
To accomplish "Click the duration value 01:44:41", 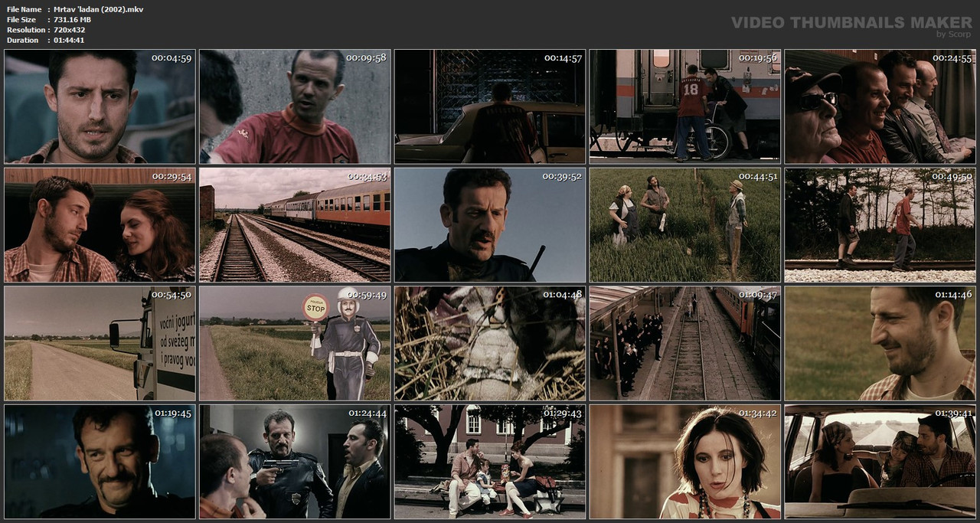I will 70,40.
